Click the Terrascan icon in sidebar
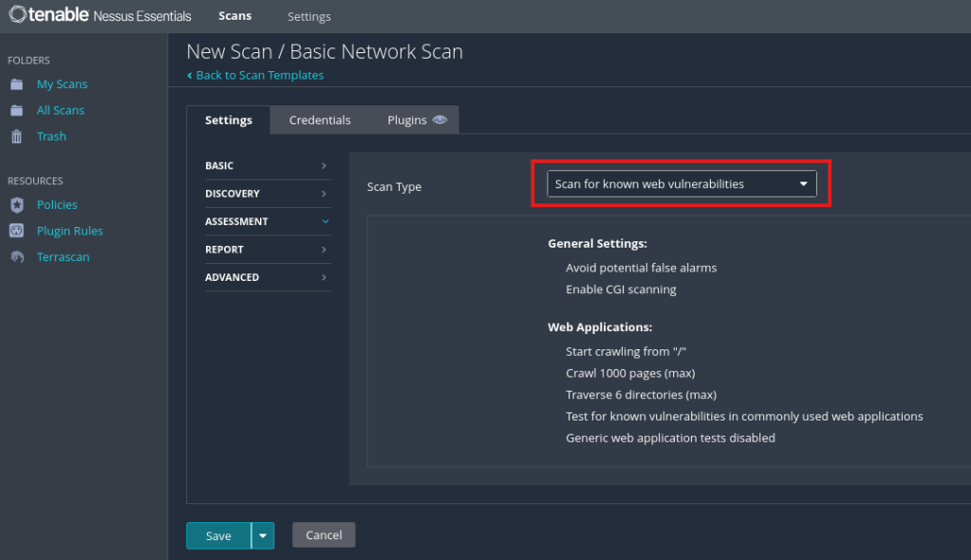971x560 pixels. [16, 257]
